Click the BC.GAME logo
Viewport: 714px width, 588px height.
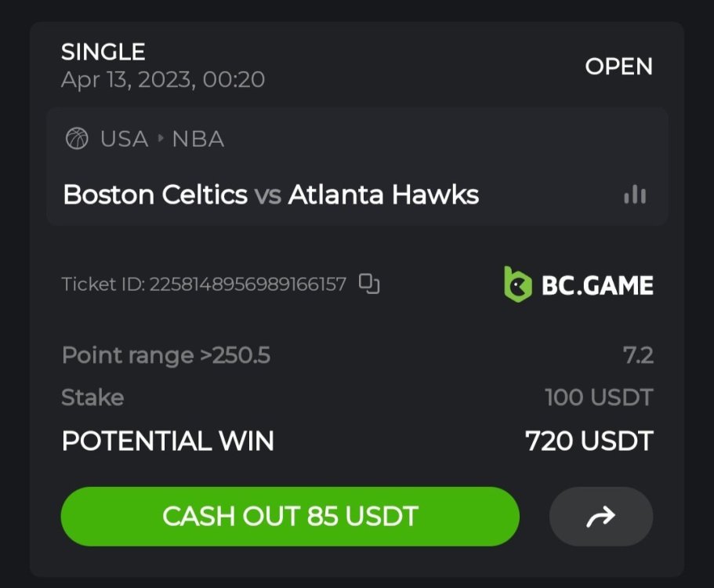click(x=578, y=284)
